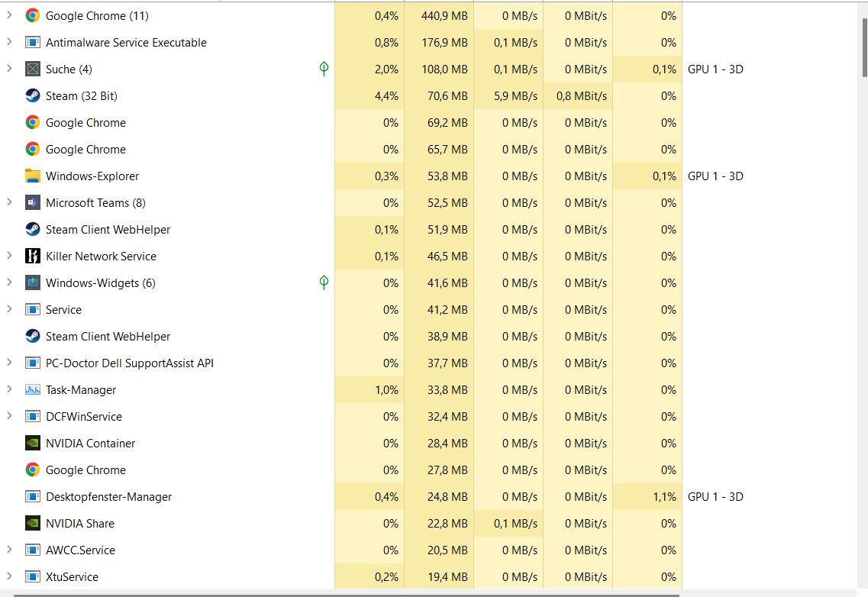Click the Chrome icon with 27,8 MB memory
The width and height of the screenshot is (868, 597).
[x=33, y=470]
